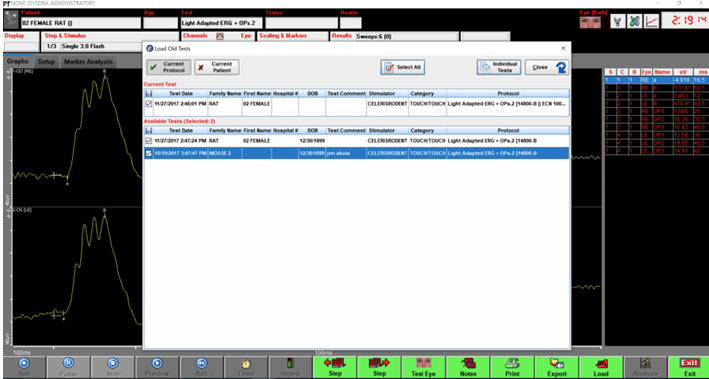The height and width of the screenshot is (379, 709).
Task: Toggle the Current Protocol filter
Action: pyautogui.click(x=169, y=67)
